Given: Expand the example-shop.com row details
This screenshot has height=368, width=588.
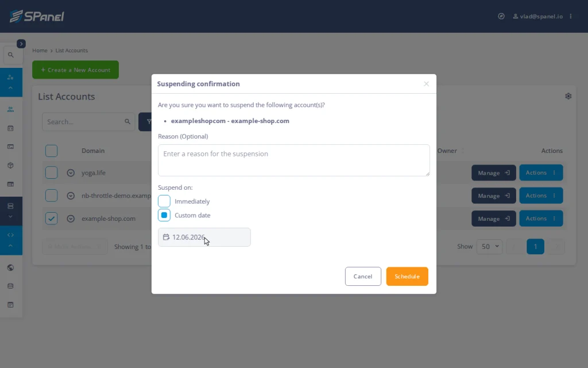Looking at the screenshot, I should pos(71,218).
